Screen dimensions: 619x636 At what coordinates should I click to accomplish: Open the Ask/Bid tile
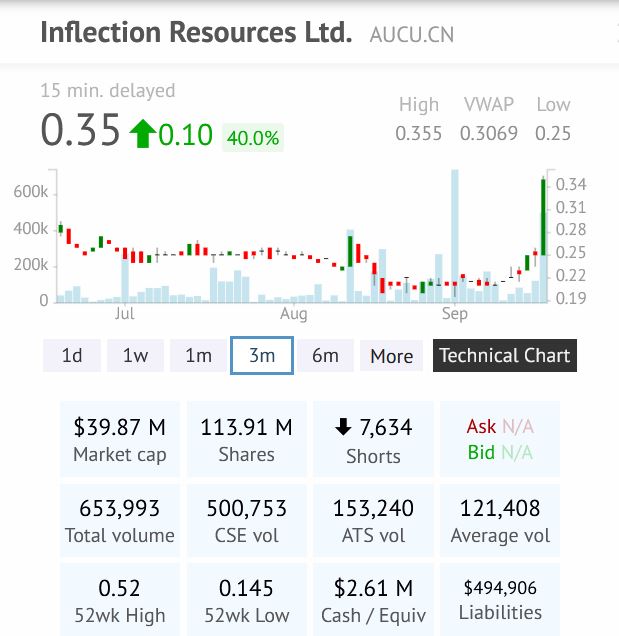point(499,440)
